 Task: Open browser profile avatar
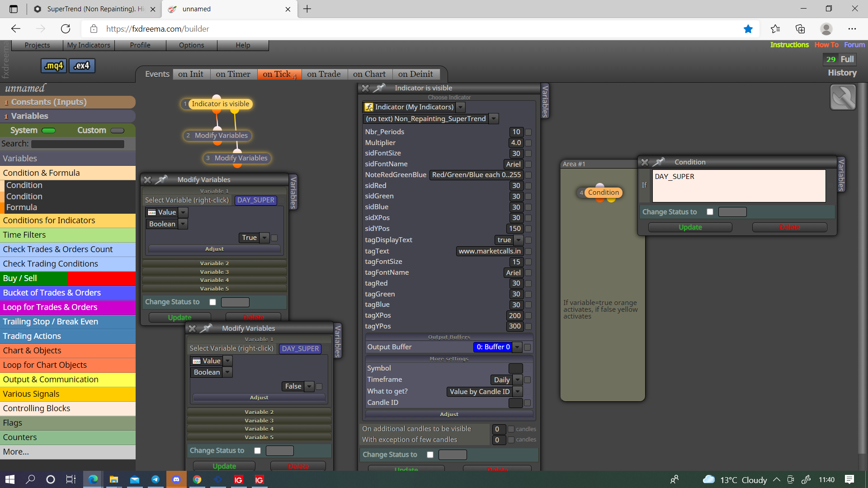(826, 29)
